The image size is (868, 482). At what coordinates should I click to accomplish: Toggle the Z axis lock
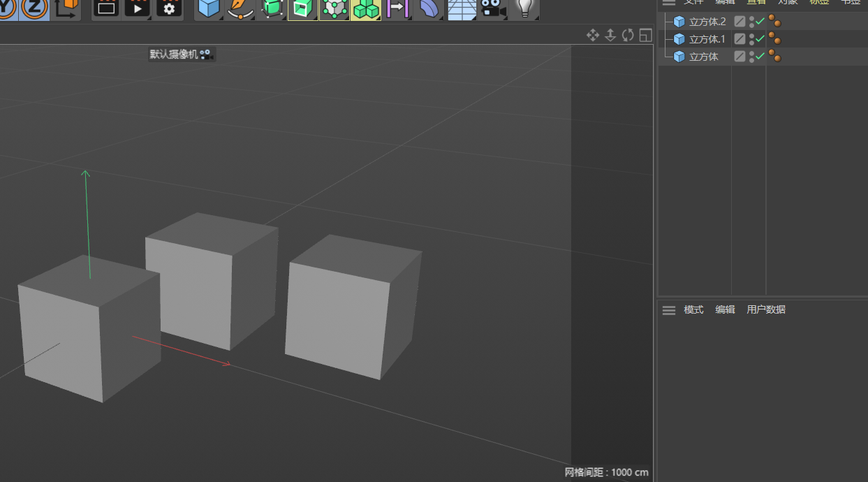34,8
